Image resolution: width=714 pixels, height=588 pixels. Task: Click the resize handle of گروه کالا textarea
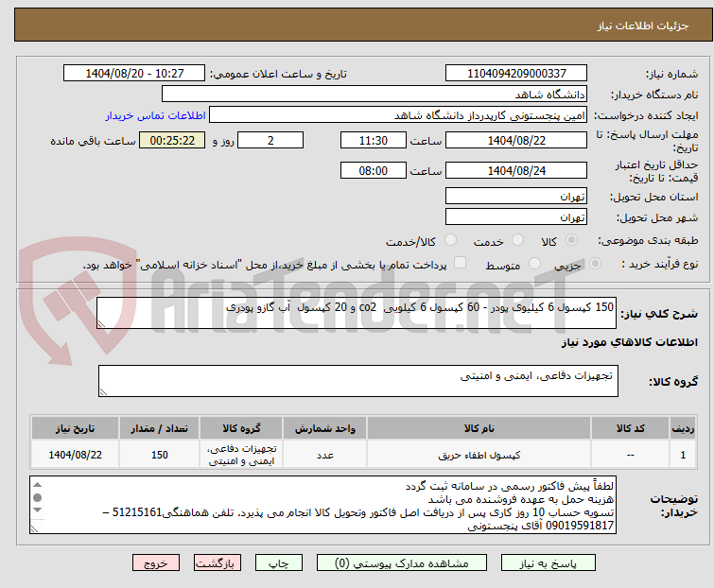coord(103,392)
